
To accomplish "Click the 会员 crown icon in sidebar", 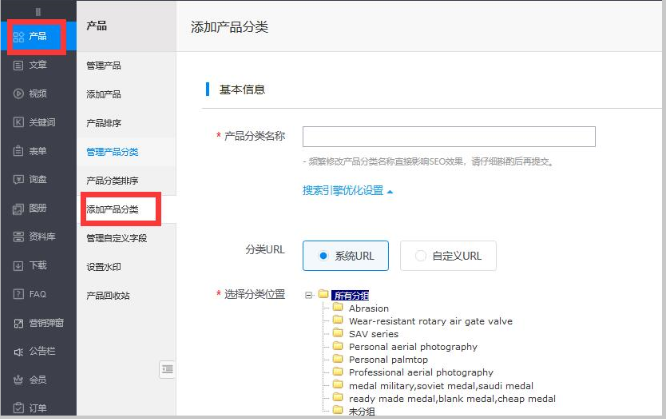I will [18, 381].
